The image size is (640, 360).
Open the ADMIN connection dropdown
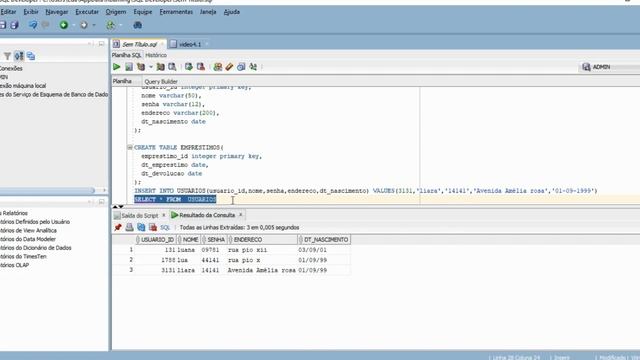tap(610, 67)
